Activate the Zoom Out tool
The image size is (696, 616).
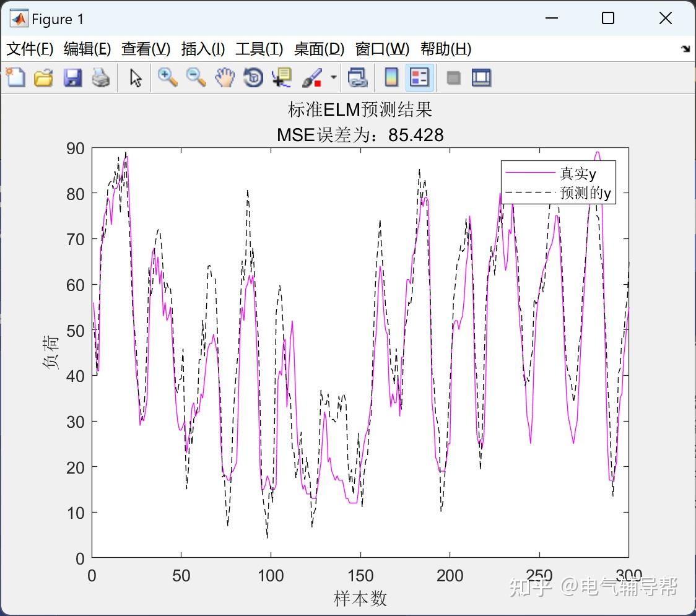[x=194, y=77]
